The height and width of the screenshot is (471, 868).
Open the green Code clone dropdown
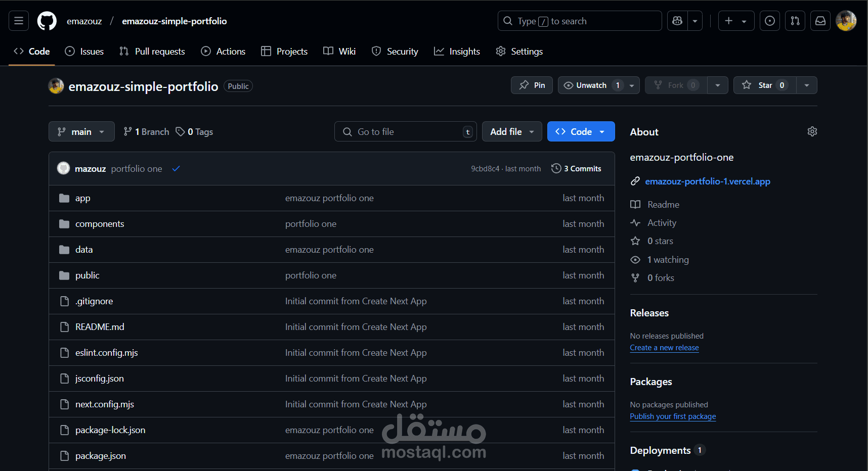point(581,131)
